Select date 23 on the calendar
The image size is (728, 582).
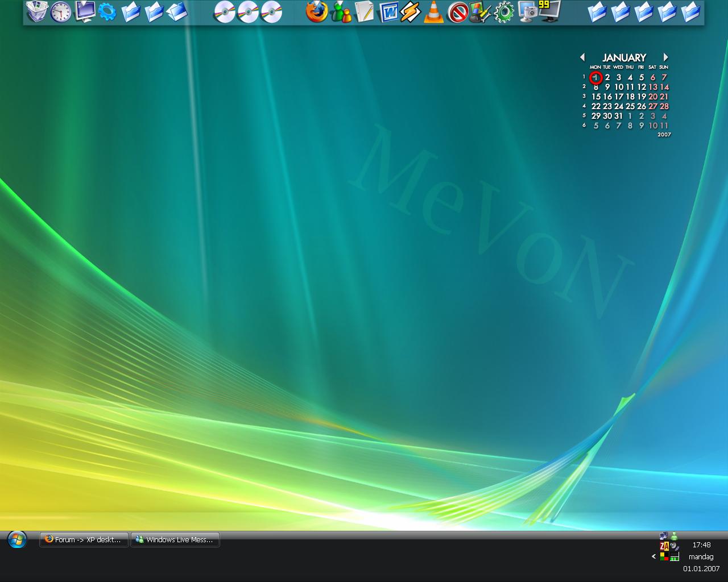(x=607, y=106)
